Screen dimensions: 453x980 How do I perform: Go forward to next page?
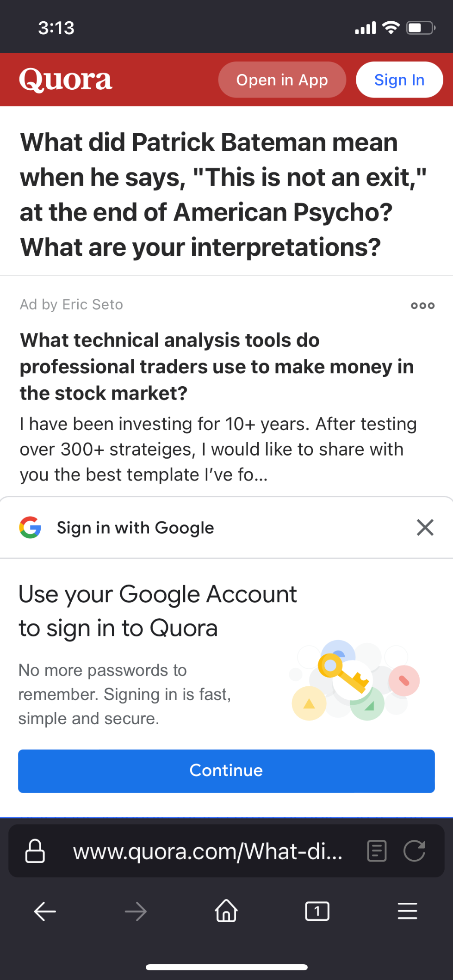point(136,912)
